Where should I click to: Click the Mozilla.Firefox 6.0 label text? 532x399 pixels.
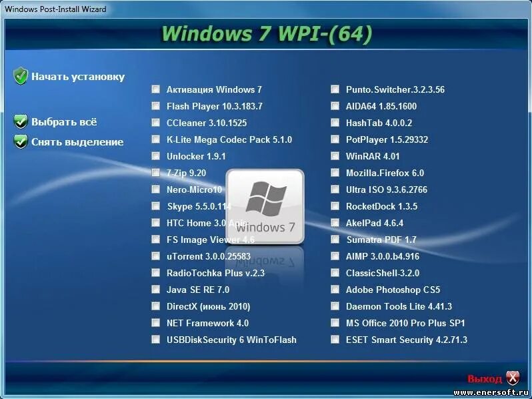coord(385,173)
